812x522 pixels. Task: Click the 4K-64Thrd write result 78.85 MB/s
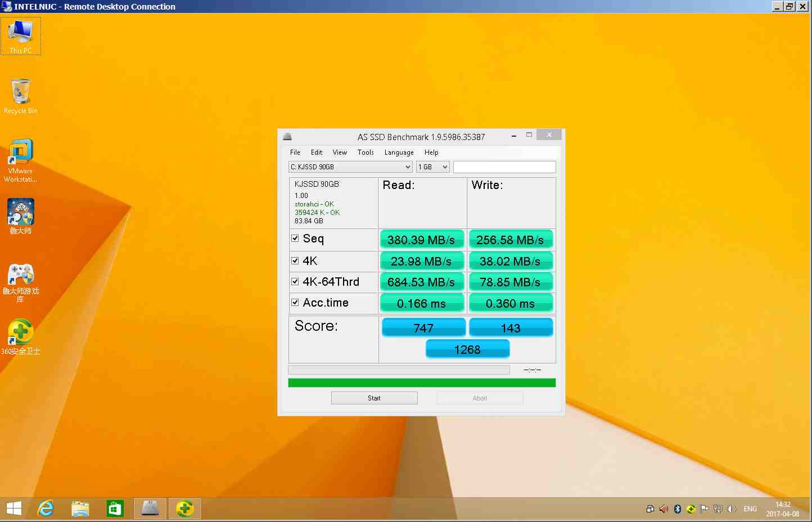coord(510,282)
